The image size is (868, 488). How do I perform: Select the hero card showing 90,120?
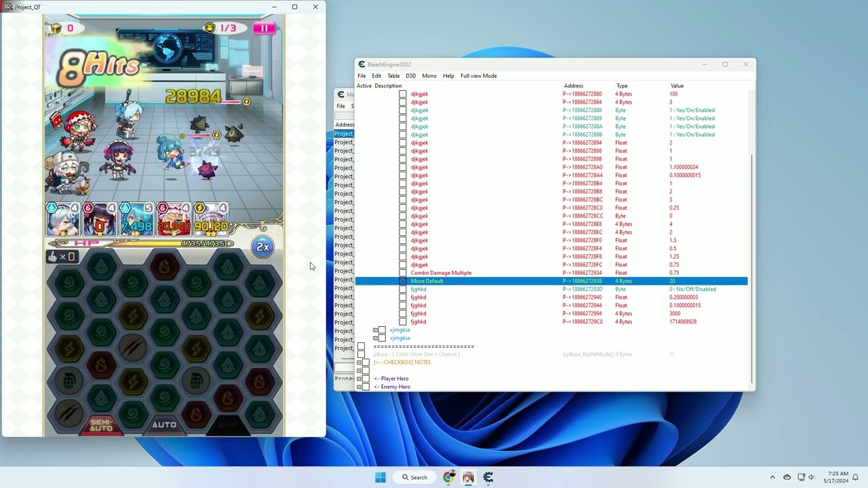211,219
